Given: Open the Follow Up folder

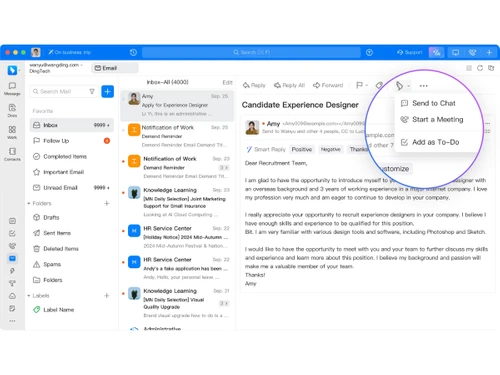Looking at the screenshot, I should coord(71,141).
